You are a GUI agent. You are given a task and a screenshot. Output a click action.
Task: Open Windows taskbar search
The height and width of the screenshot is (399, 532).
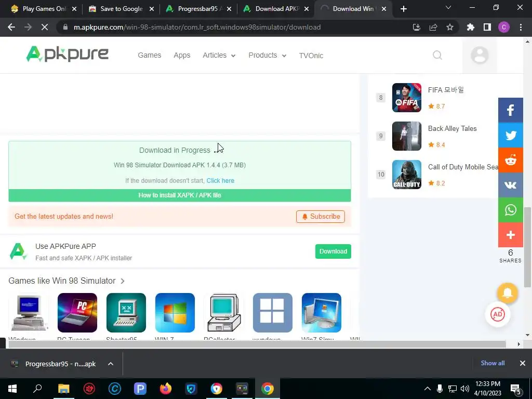point(37,389)
